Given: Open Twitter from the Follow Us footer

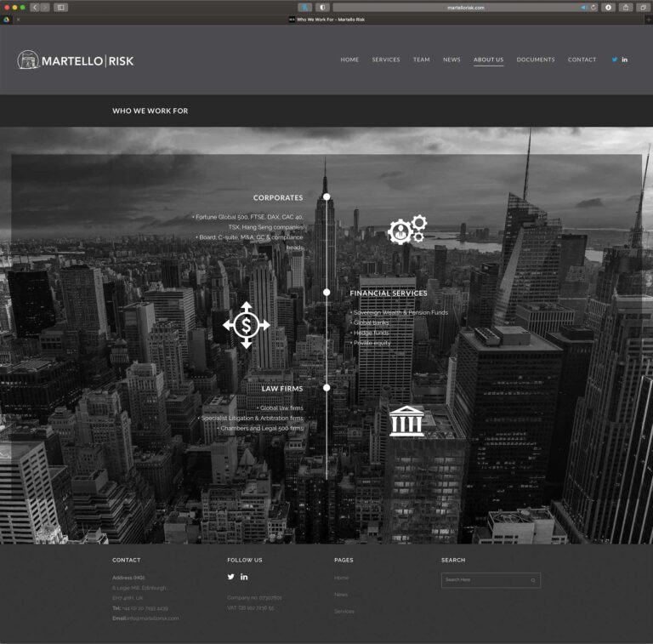Looking at the screenshot, I should click(x=230, y=577).
